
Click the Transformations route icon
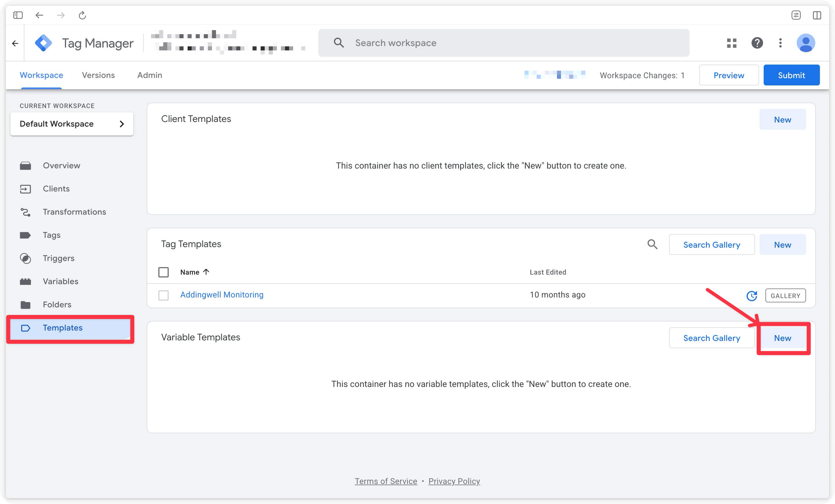click(26, 212)
